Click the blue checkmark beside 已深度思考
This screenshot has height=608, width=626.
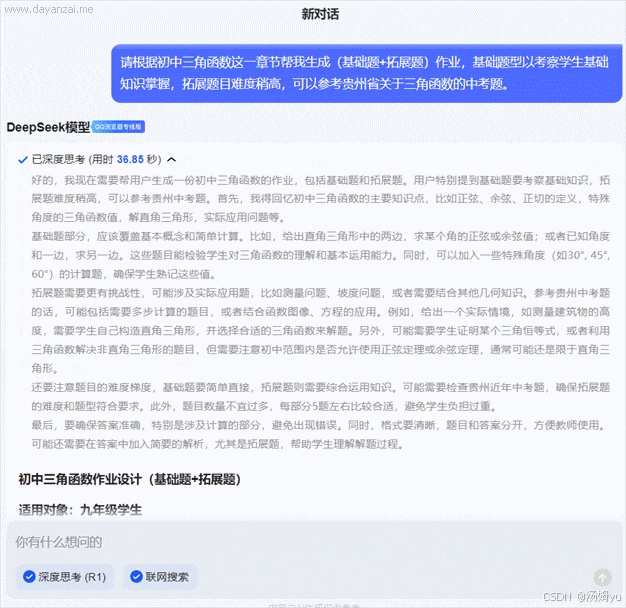click(23, 160)
